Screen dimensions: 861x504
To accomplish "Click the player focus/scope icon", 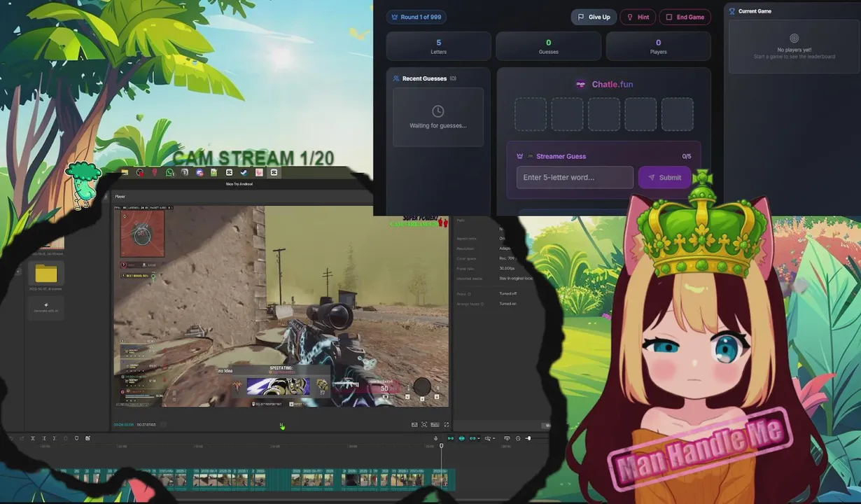I will [x=424, y=425].
